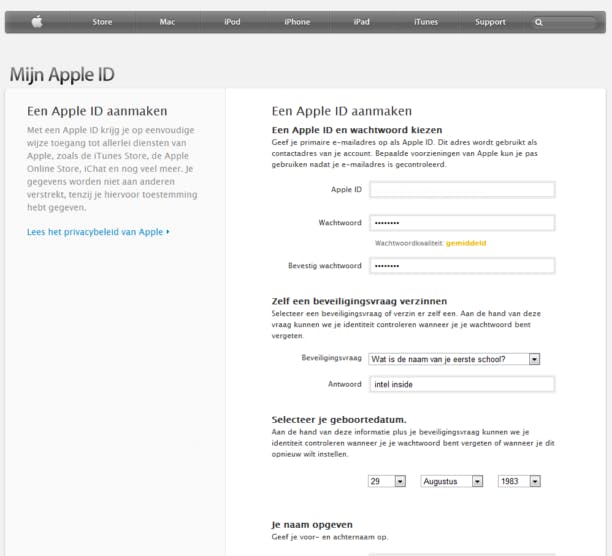Click the search magnifier icon
612x556 pixels.
[539, 22]
